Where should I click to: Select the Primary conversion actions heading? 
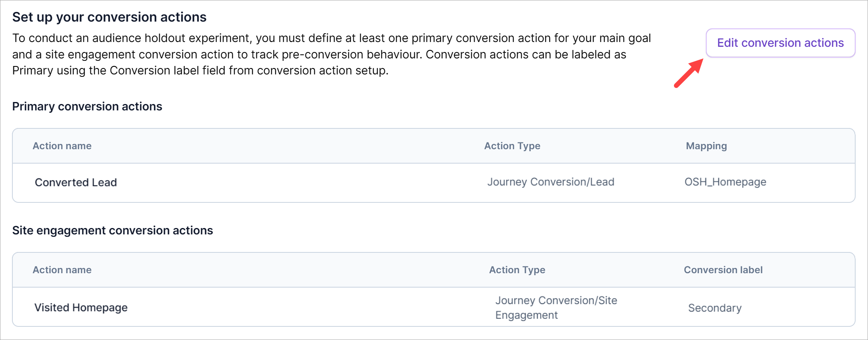tap(87, 106)
